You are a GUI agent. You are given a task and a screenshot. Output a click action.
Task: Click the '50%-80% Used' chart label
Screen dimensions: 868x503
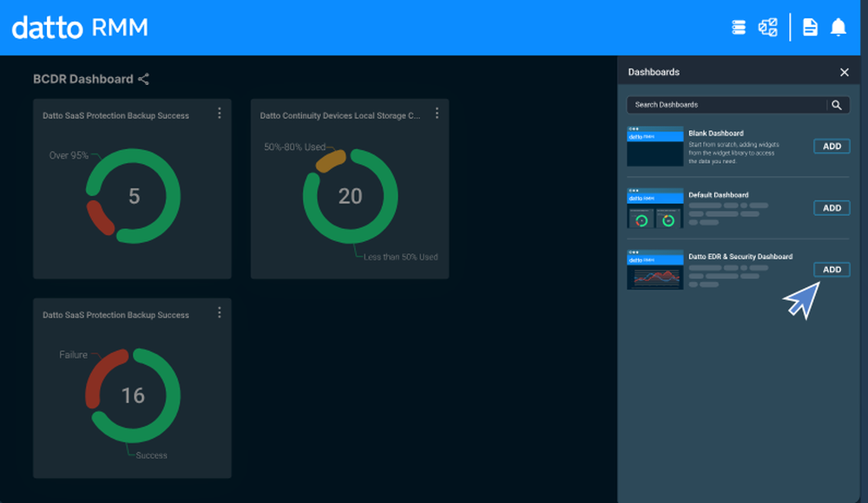(x=294, y=147)
